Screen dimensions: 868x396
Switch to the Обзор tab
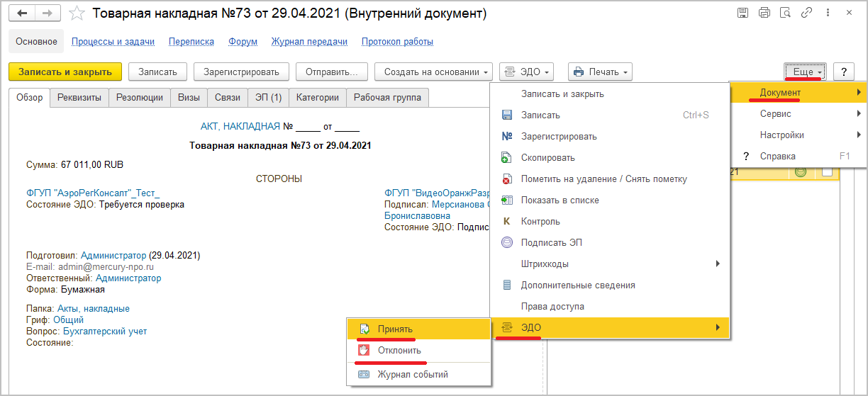point(30,98)
